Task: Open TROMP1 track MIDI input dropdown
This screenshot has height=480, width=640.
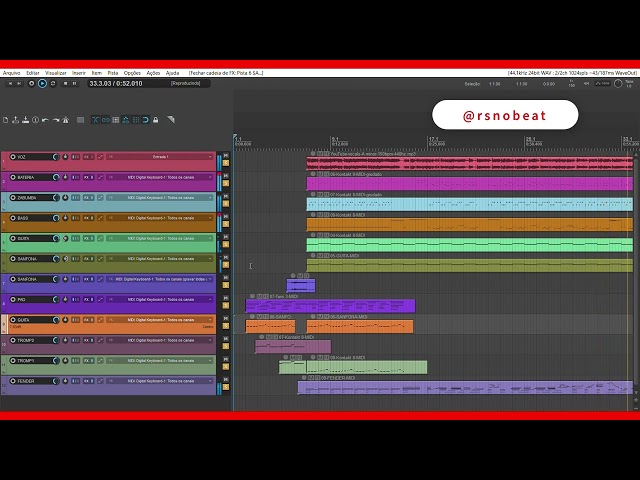Action: tap(160, 361)
